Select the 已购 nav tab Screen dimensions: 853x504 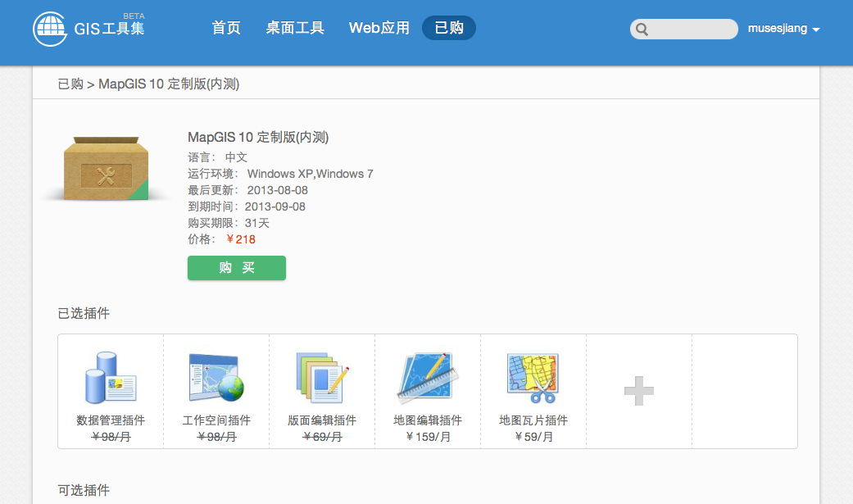pyautogui.click(x=449, y=28)
